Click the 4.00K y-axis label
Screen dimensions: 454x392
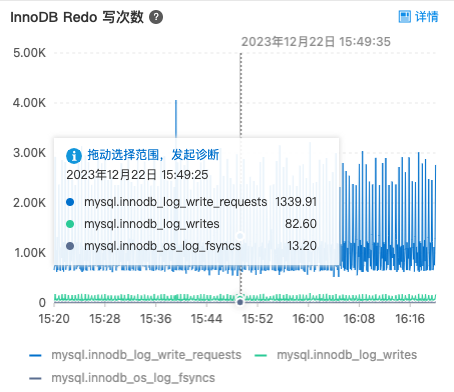29,103
